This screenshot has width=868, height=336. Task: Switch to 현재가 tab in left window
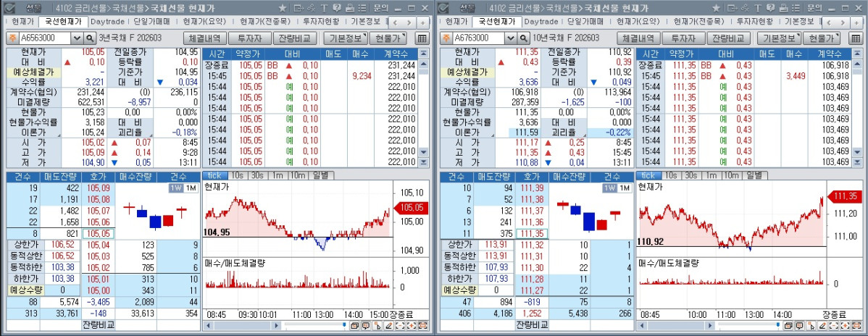pos(22,22)
